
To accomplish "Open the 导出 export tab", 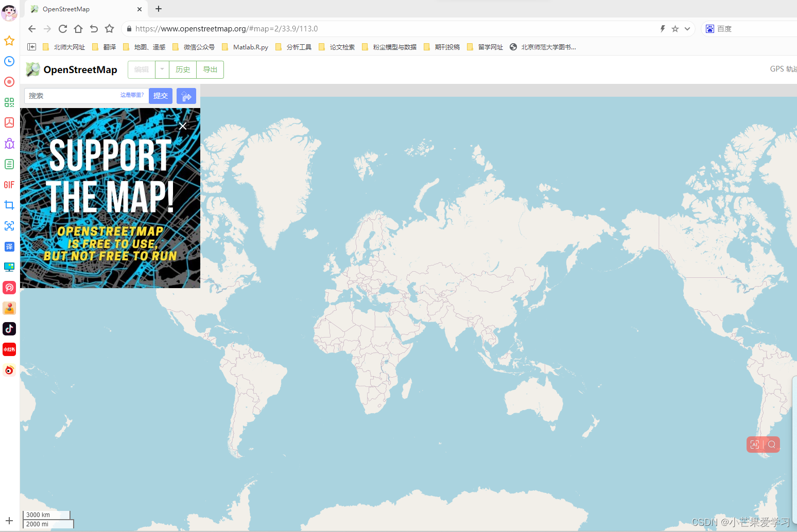I will coord(210,69).
